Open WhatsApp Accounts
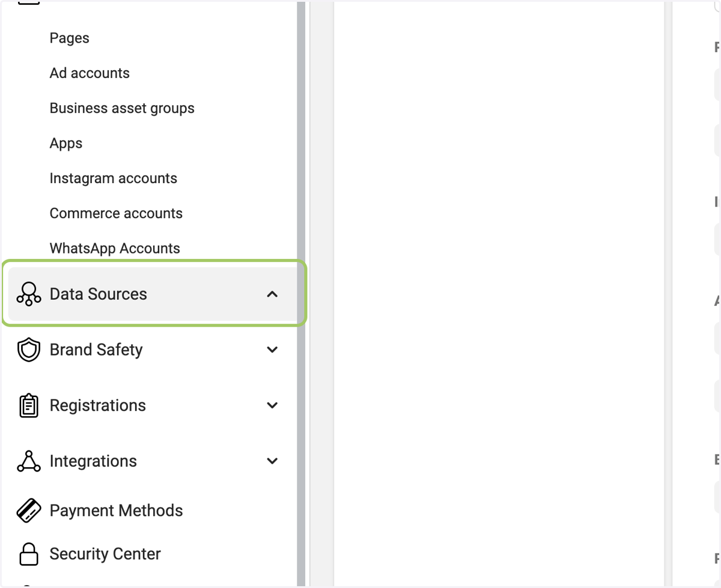Image resolution: width=721 pixels, height=588 pixels. coord(115,249)
